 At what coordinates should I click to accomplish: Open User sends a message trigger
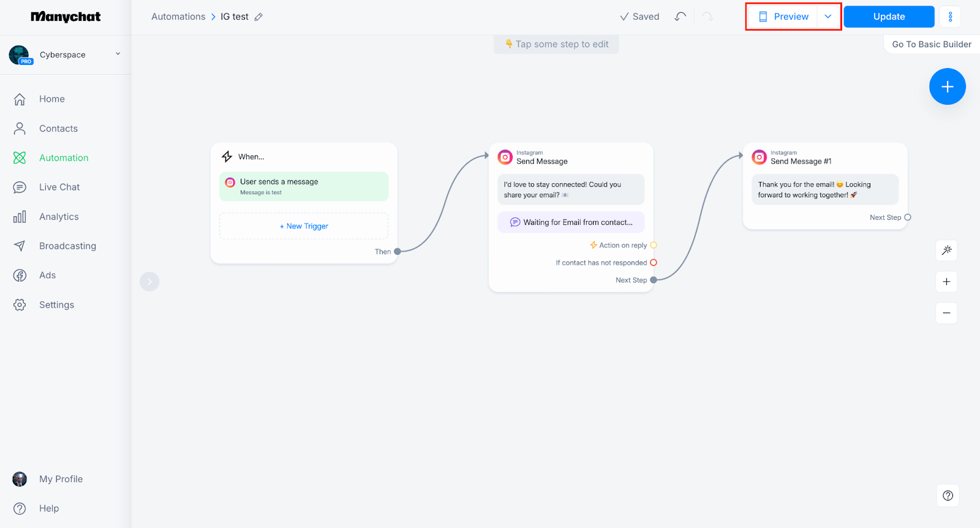click(304, 186)
